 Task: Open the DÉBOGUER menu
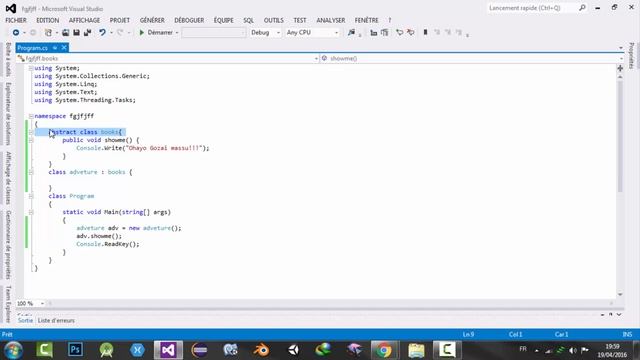point(189,20)
